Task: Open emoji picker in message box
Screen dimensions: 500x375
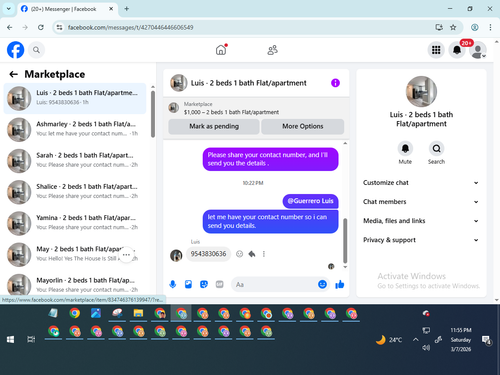Action: coord(322,284)
